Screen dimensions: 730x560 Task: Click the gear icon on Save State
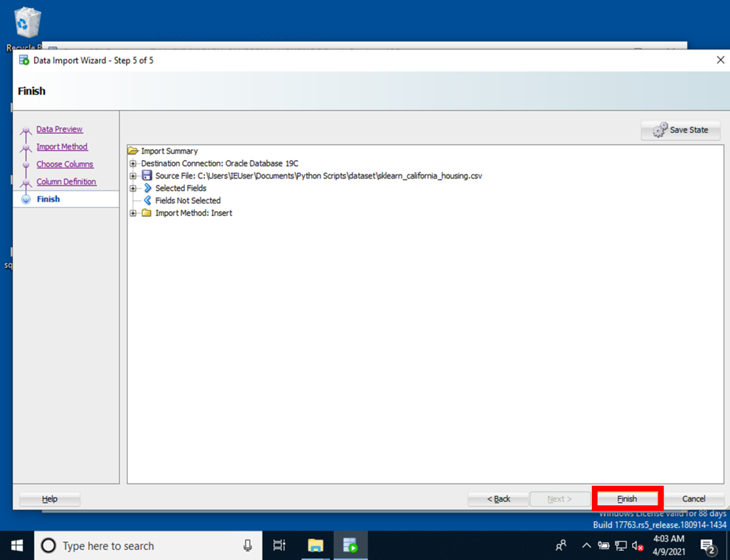click(660, 130)
